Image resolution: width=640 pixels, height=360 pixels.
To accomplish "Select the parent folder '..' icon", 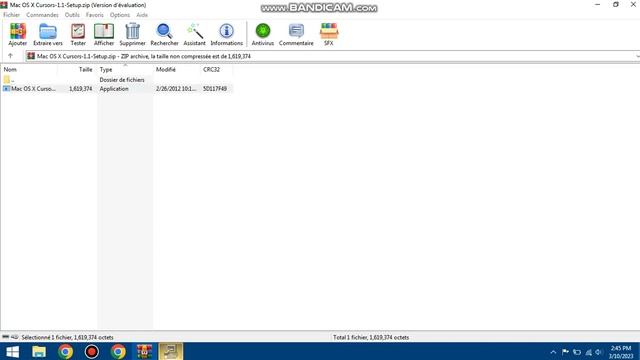I will pos(7,80).
